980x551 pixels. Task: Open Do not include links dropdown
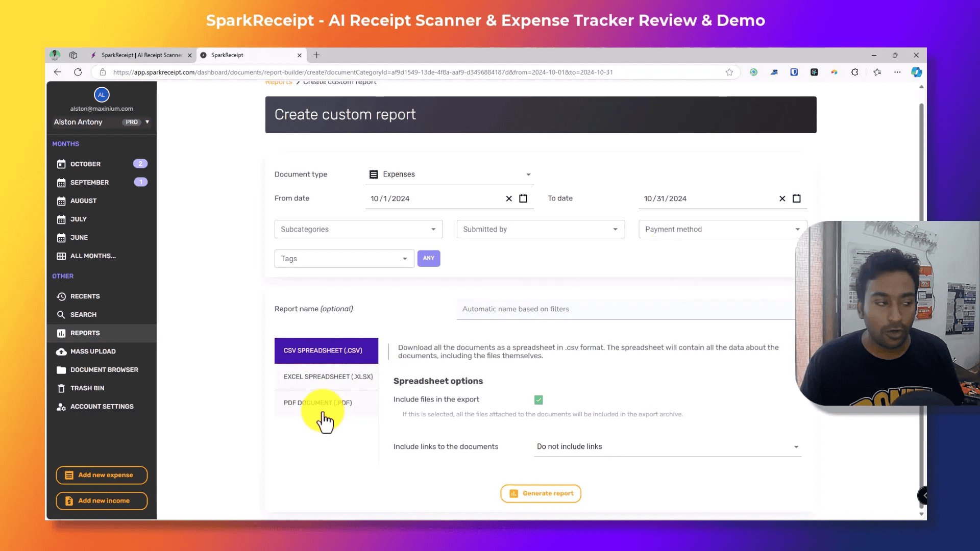pos(668,446)
